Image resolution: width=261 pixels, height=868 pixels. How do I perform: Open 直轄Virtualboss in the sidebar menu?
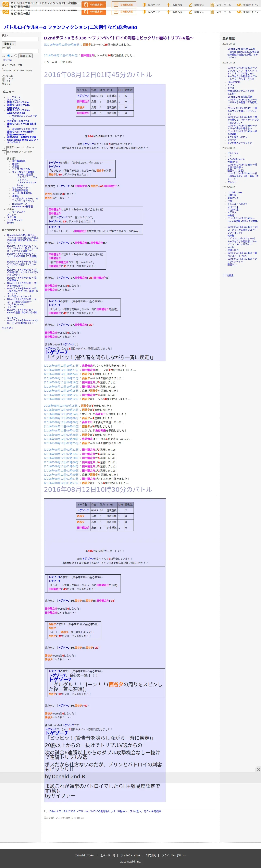tap(16, 134)
